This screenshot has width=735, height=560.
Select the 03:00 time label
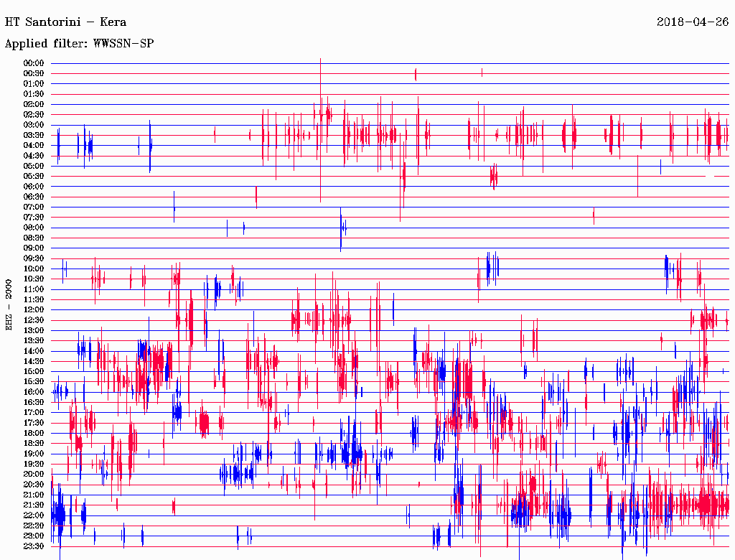click(34, 125)
